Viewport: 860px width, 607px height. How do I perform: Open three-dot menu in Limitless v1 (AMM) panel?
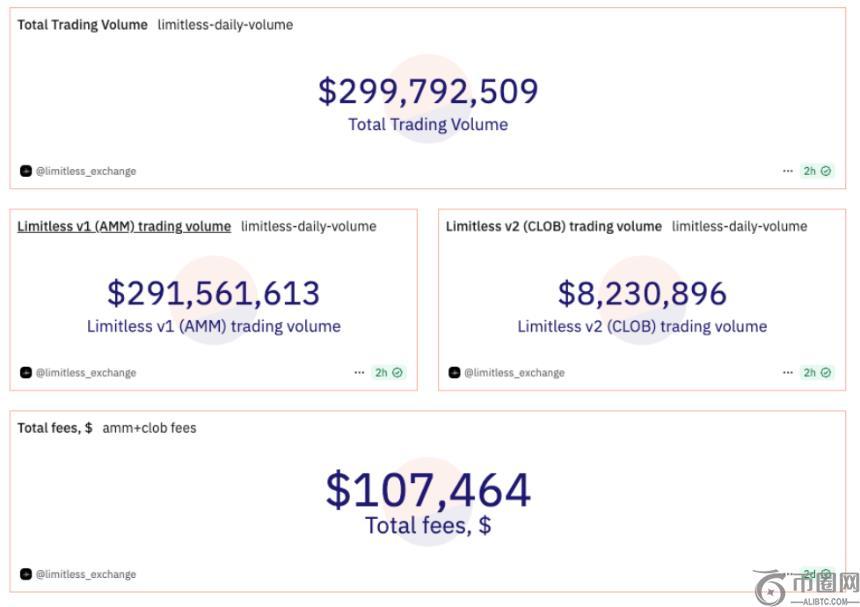pyautogui.click(x=359, y=373)
